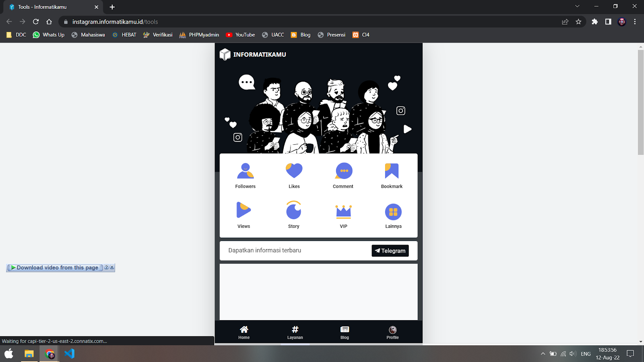Open the battery tray icon
The height and width of the screenshot is (362, 644).
coord(553,354)
